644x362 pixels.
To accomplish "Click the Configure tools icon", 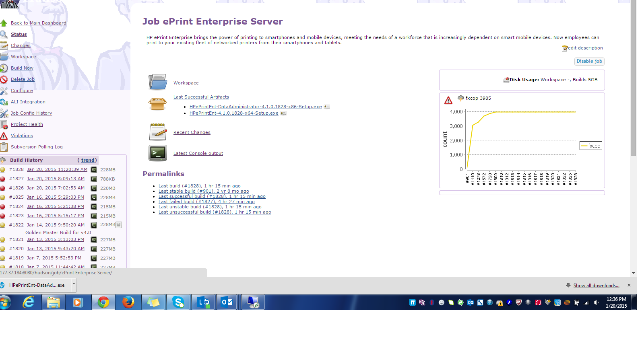I will click(x=4, y=90).
